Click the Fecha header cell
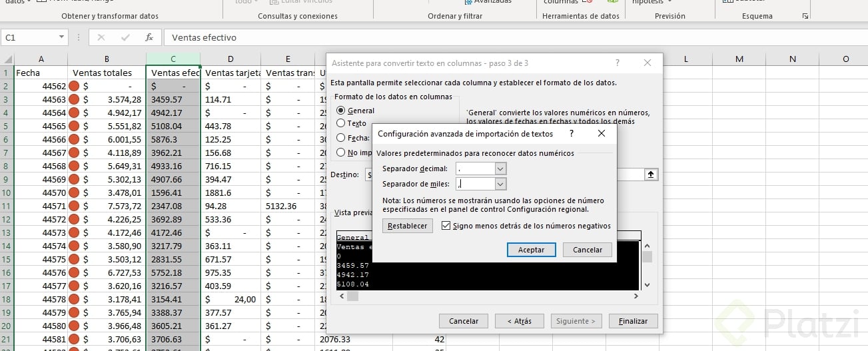Screen dimensions: 868x351 tap(41, 73)
